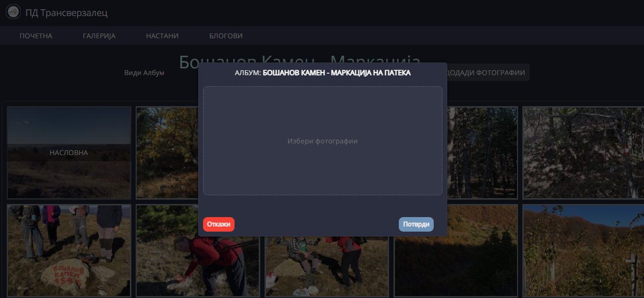
Task: Click the dark hillside photo in bottom row
Action: (456, 262)
